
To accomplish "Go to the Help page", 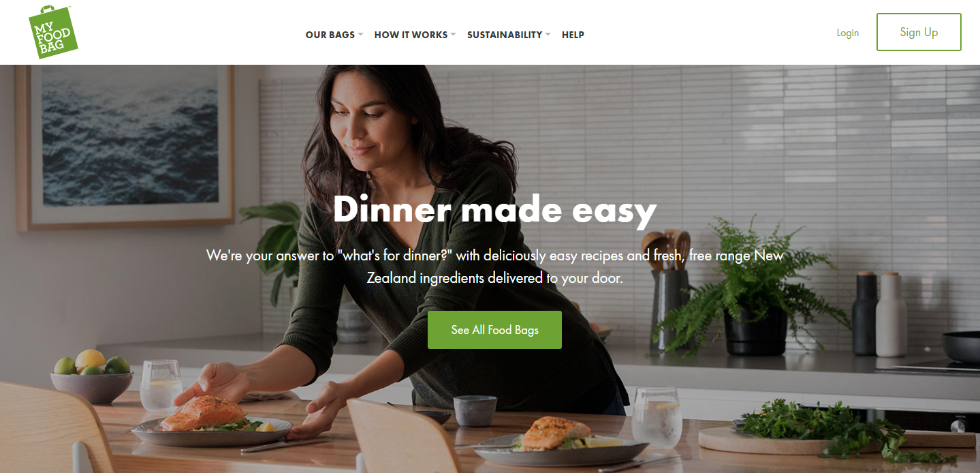I will point(573,35).
